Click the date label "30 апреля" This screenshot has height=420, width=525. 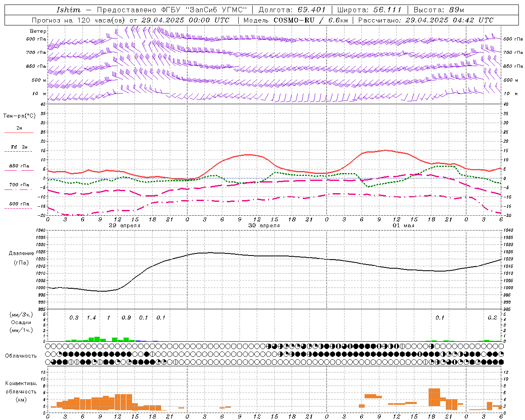coord(264,226)
